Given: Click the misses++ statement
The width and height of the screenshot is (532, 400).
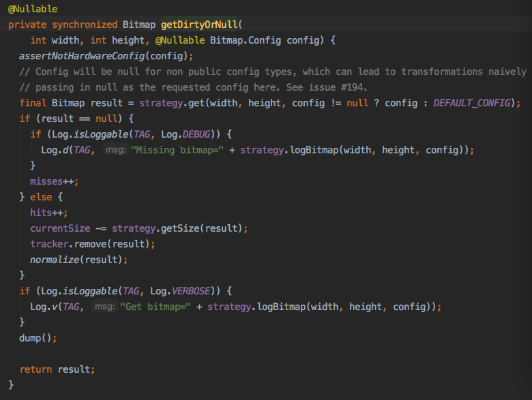Looking at the screenshot, I should (x=55, y=181).
